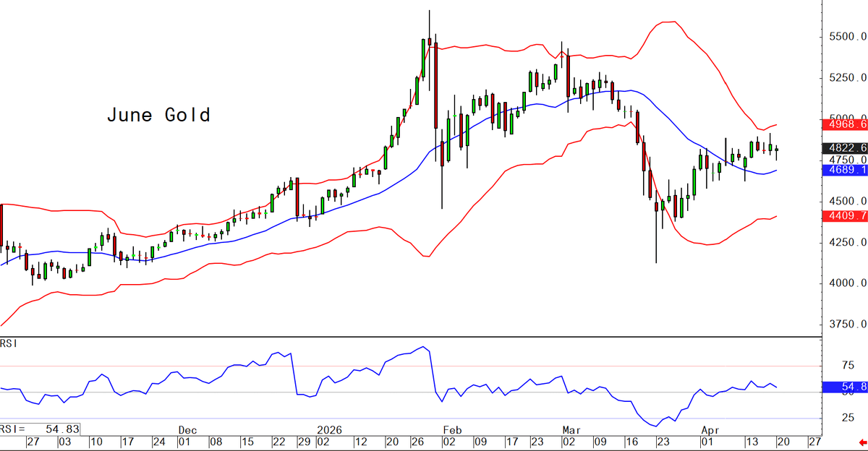Click the Feb month label on time axis

click(x=452, y=429)
